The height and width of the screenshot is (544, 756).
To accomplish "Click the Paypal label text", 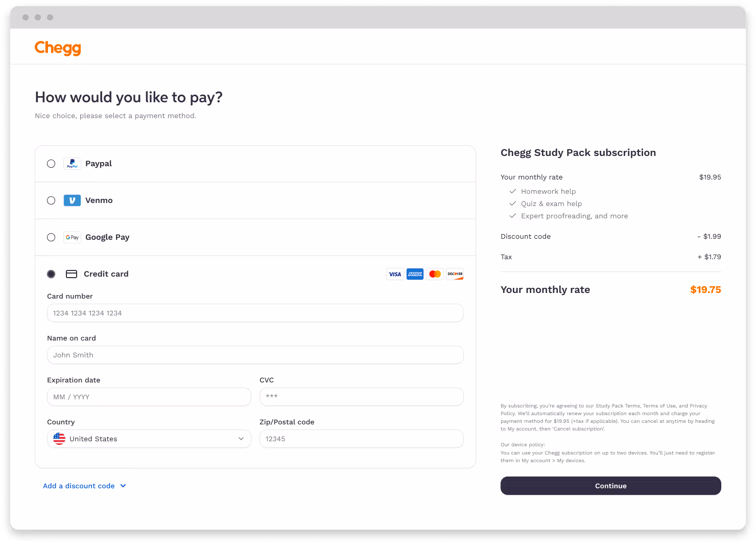I will coord(99,164).
